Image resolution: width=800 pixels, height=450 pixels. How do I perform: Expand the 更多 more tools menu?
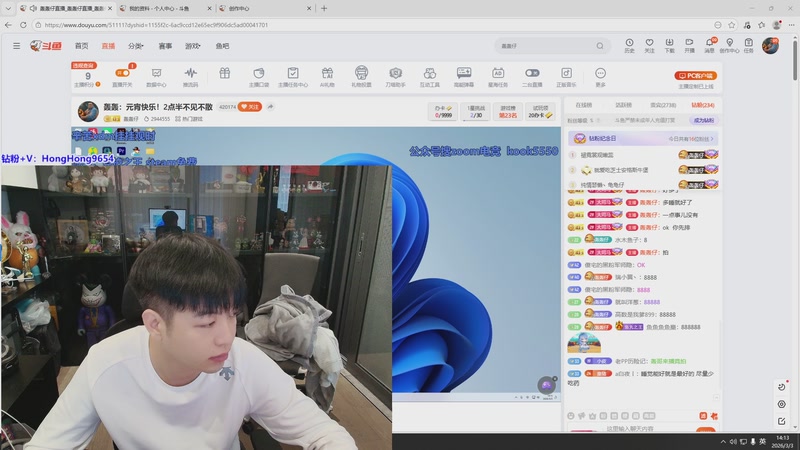pos(600,73)
